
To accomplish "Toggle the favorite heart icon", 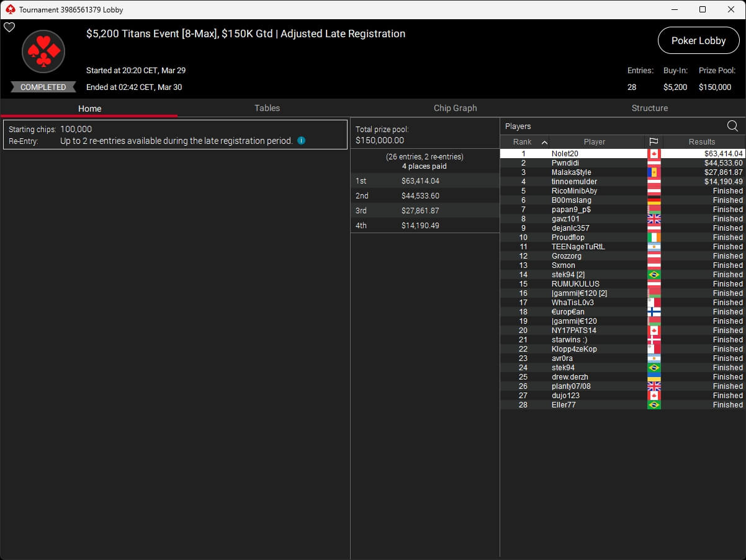I will coord(9,27).
